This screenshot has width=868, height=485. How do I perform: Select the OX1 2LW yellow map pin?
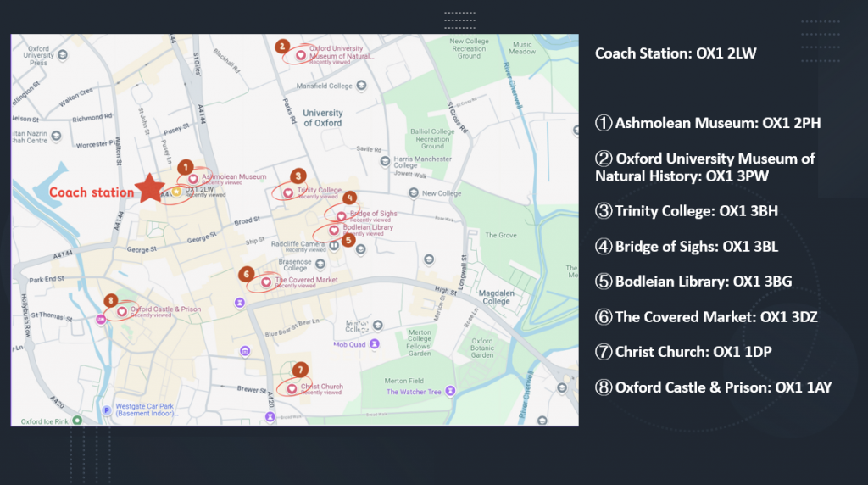tap(175, 192)
